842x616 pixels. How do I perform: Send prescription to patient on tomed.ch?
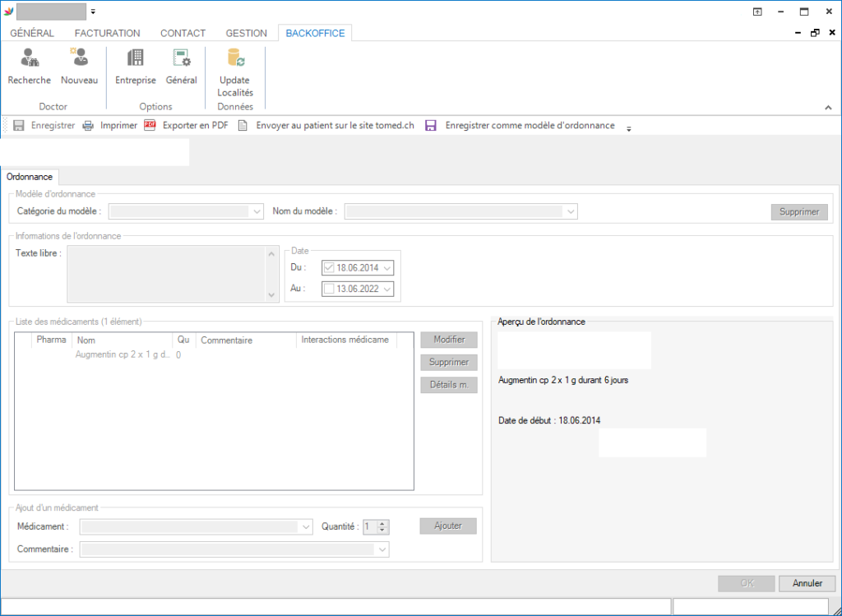pyautogui.click(x=326, y=126)
